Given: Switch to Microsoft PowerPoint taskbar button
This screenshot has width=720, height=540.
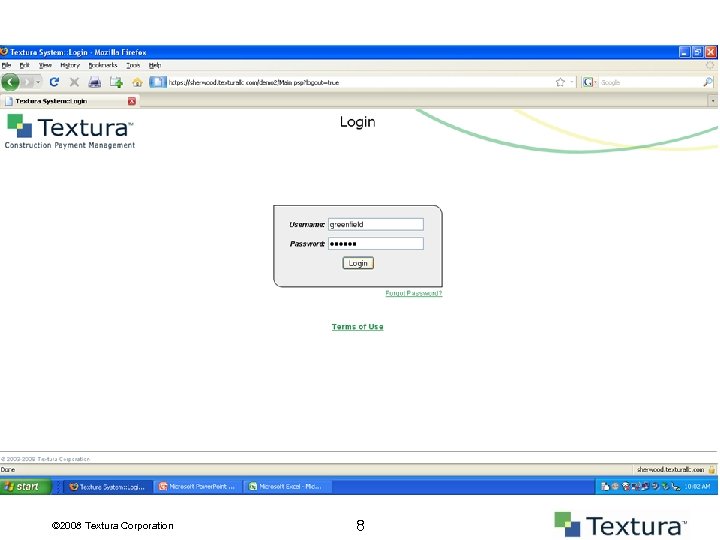Looking at the screenshot, I should (197, 486).
